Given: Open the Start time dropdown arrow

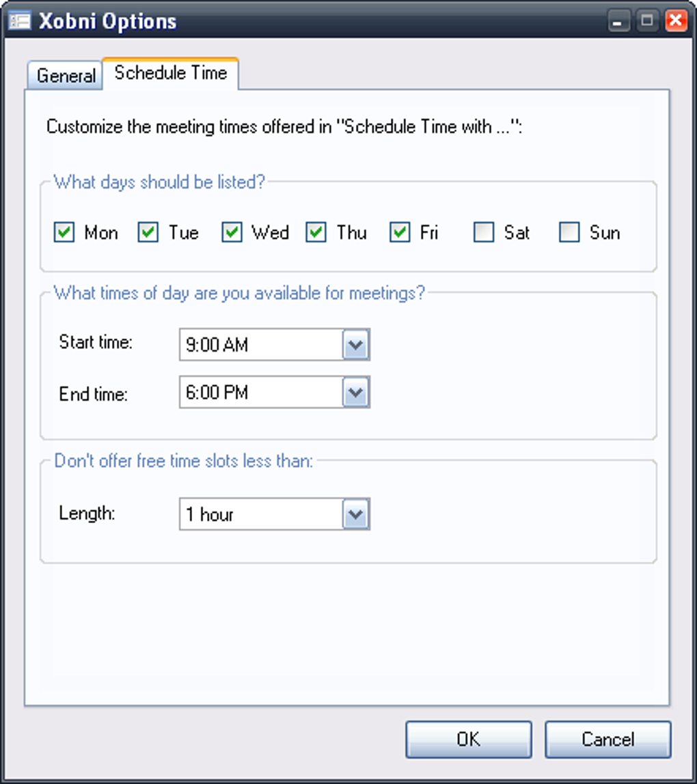Looking at the screenshot, I should click(x=356, y=344).
